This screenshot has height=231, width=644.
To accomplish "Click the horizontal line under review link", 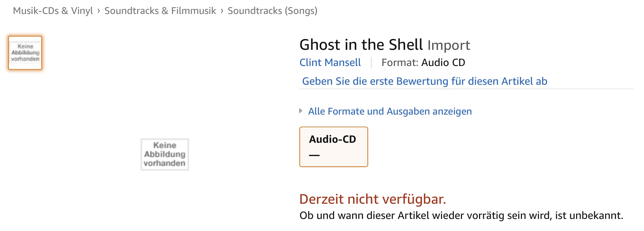I will 466,89.
